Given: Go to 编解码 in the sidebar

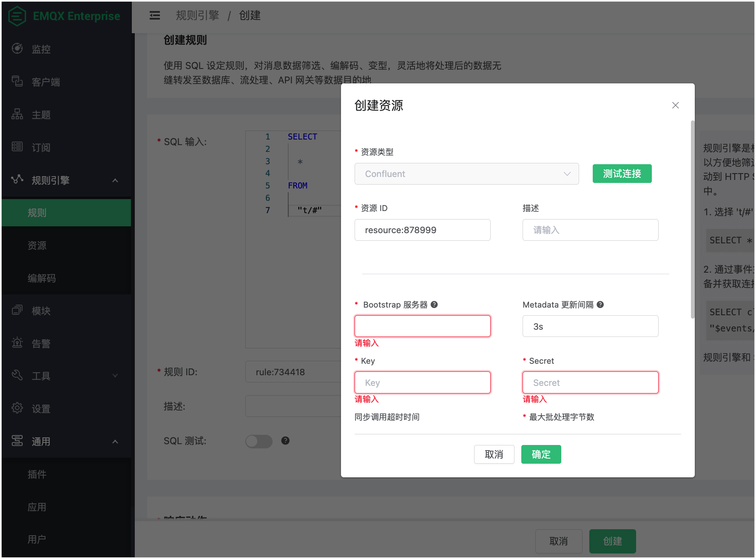Looking at the screenshot, I should 42,278.
